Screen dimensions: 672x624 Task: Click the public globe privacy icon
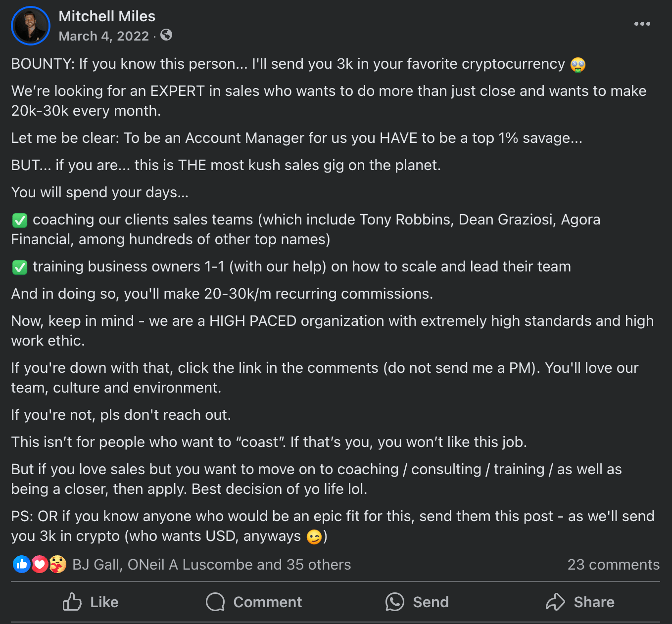pos(166,35)
